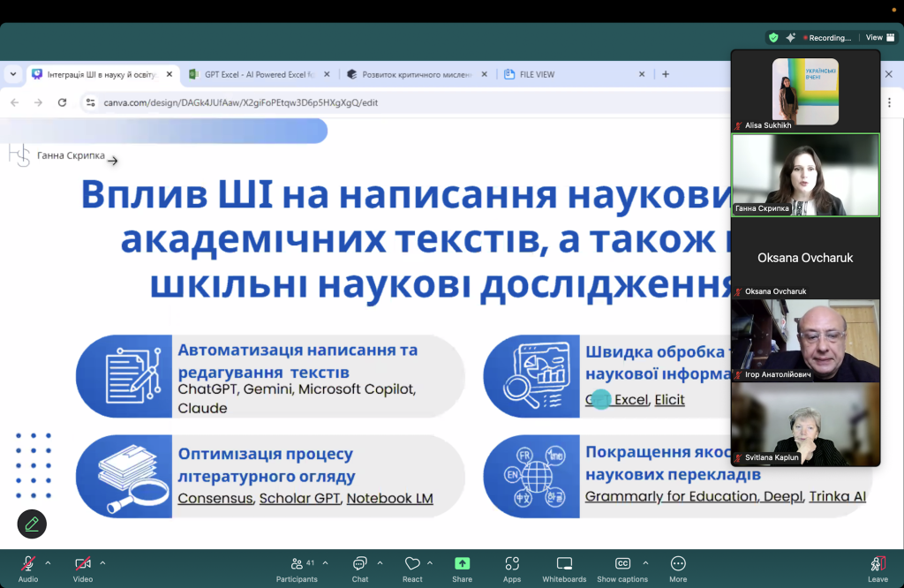This screenshot has height=588, width=904.
Task: Click the green annotate pencil button
Action: point(32,524)
